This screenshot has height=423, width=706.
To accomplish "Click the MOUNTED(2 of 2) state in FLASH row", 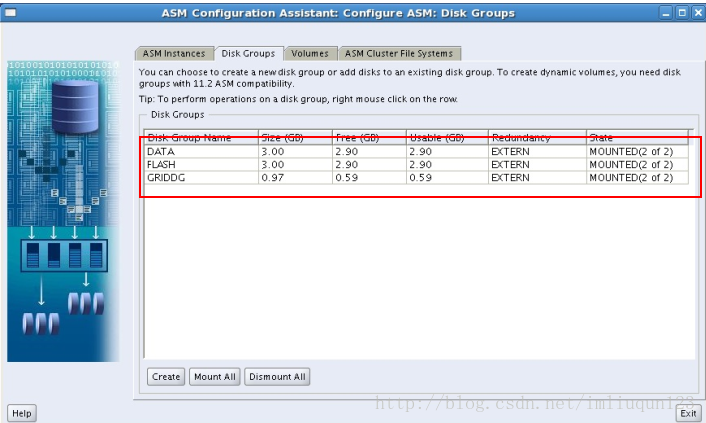I will pos(638,164).
